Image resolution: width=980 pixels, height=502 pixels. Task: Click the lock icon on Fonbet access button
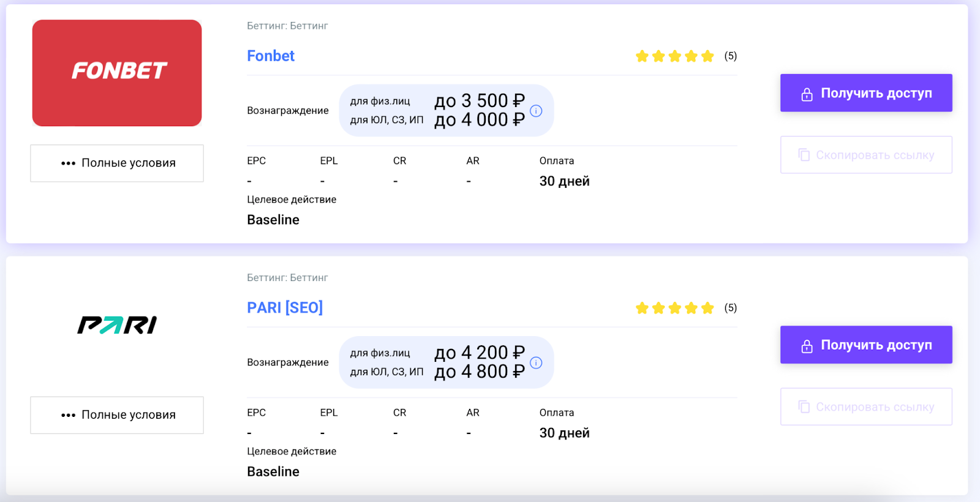(807, 94)
